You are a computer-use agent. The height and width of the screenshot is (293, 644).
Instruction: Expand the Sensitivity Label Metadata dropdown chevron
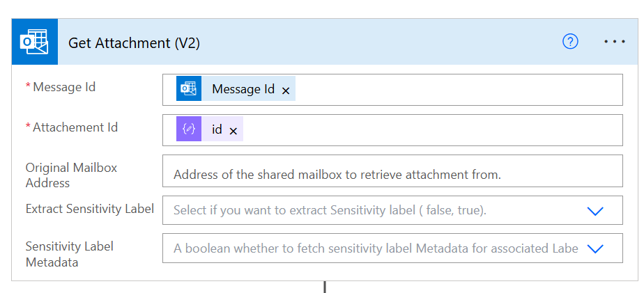595,248
